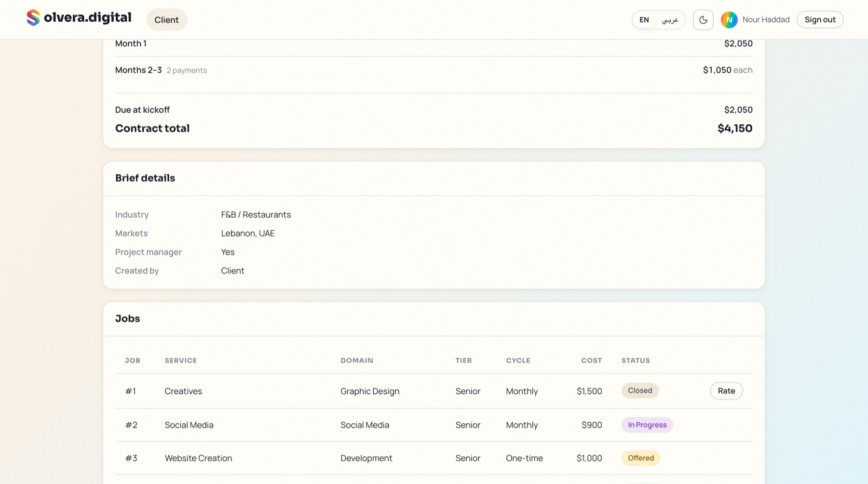Click the Jobs section heading
The height and width of the screenshot is (484, 868).
pos(128,318)
